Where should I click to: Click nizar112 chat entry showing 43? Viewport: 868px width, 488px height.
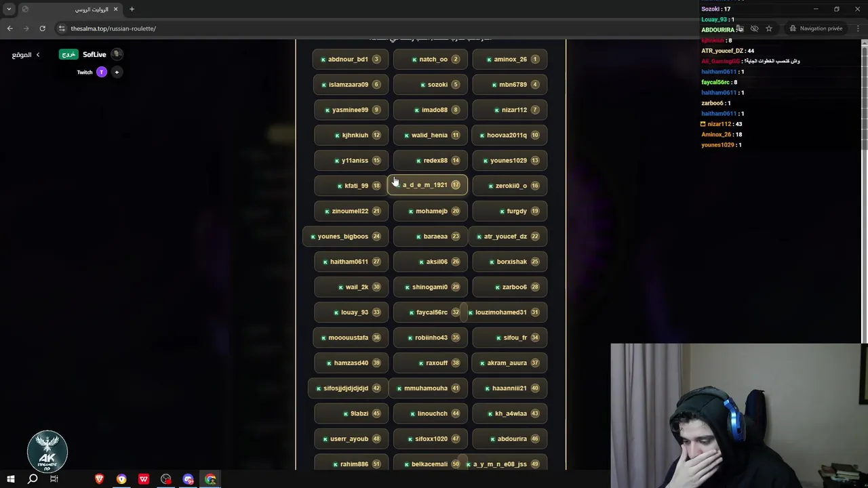click(722, 124)
